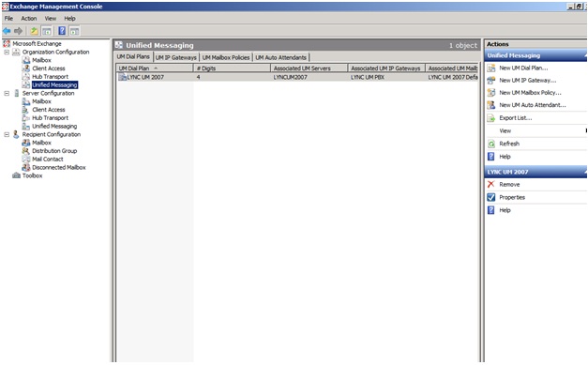
Task: Select Mailbox under Recipient Configuration
Action: pyautogui.click(x=41, y=143)
